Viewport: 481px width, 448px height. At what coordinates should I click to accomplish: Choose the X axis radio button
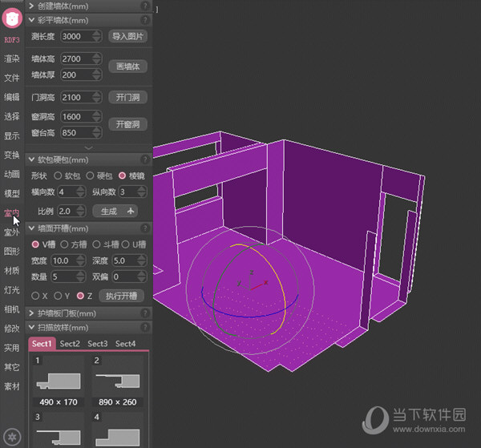[34, 296]
